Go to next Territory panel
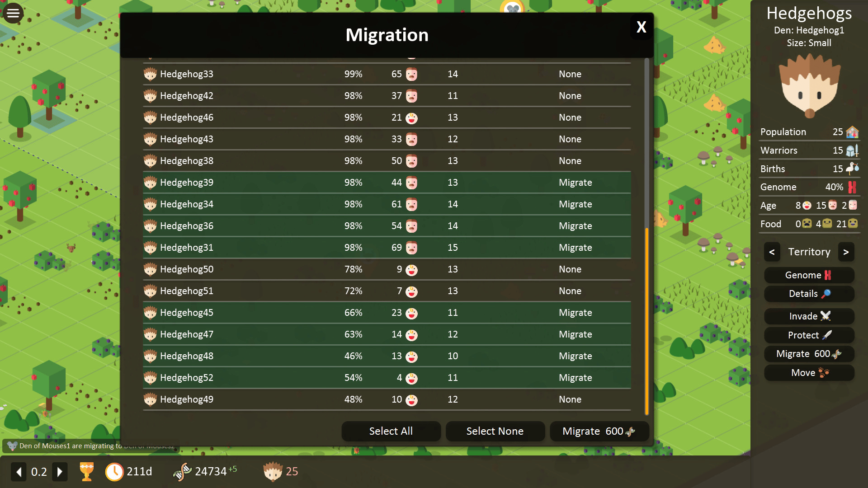The image size is (868, 488). tap(846, 252)
